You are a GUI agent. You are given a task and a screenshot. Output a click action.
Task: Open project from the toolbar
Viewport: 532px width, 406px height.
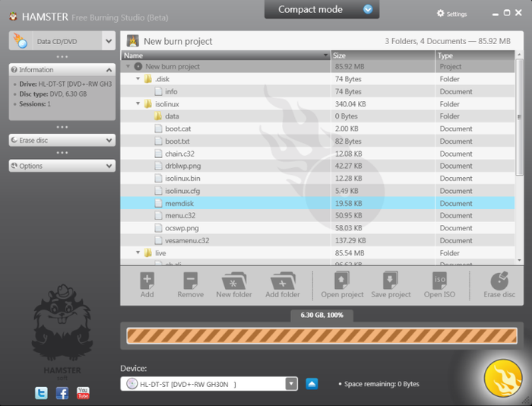point(342,285)
